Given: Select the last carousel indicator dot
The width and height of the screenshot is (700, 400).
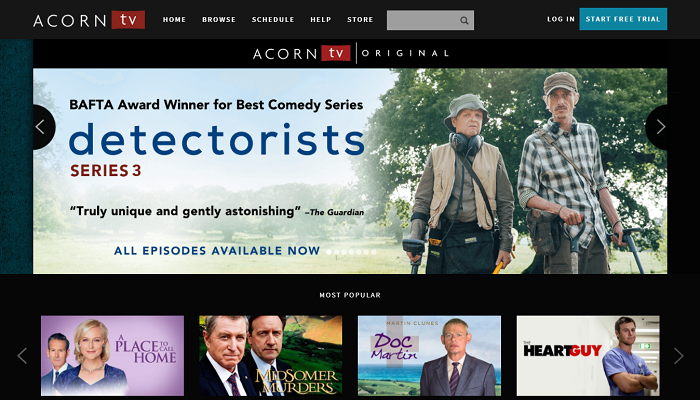Looking at the screenshot, I should (374, 252).
